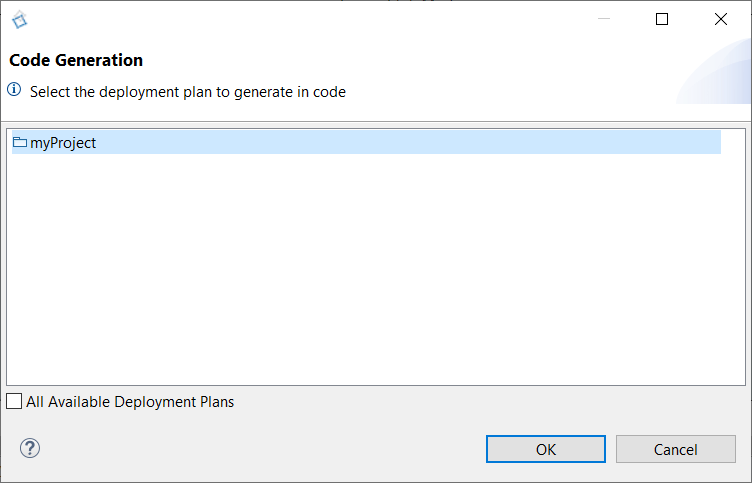Click the blue information icon beside the message
The image size is (752, 483).
pos(14,89)
